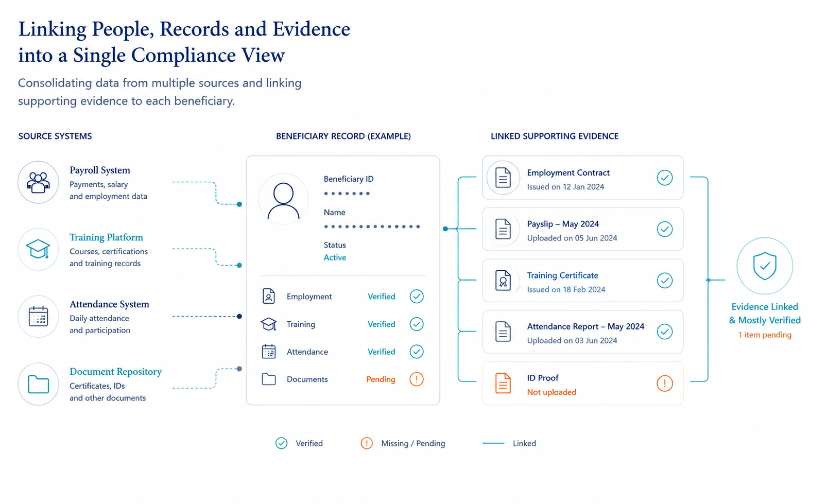Select the Payslip – May 2024 title

coord(563,224)
